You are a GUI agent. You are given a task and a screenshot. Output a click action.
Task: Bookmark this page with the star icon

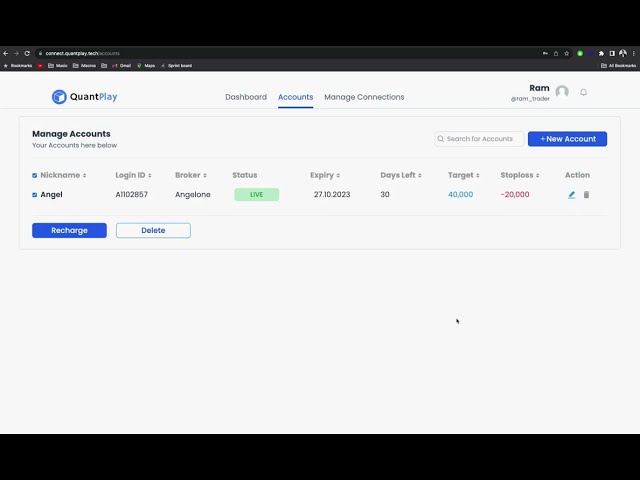click(x=567, y=53)
